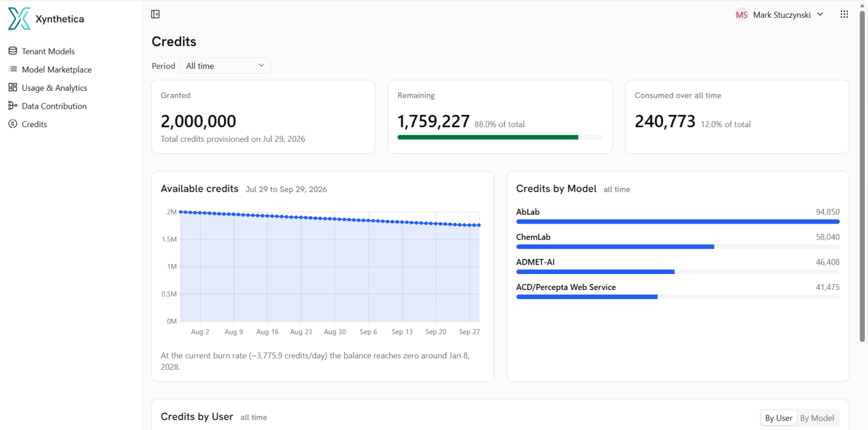The height and width of the screenshot is (430, 868).
Task: Click the Credits page heading
Action: click(x=174, y=42)
